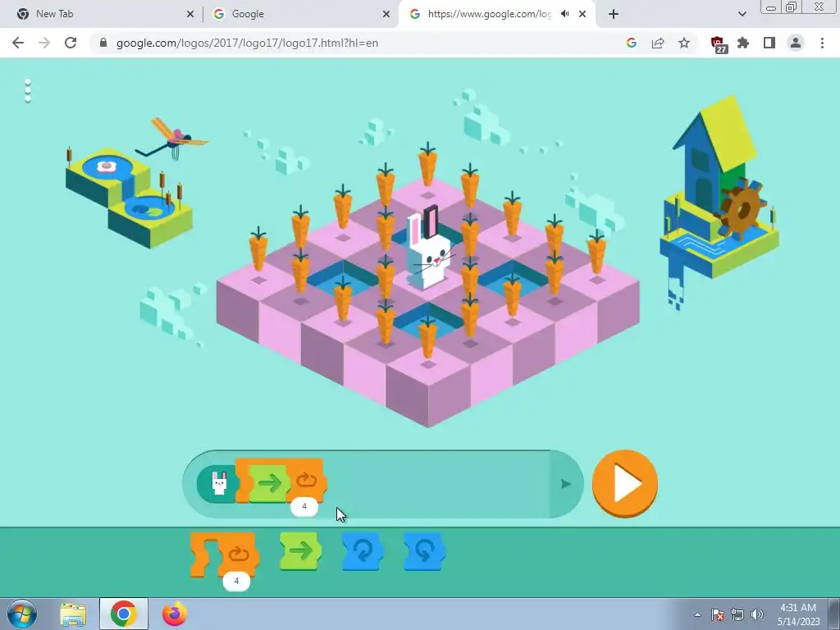The height and width of the screenshot is (630, 840).
Task: Open the Extensions puzzle piece menu
Action: point(743,43)
